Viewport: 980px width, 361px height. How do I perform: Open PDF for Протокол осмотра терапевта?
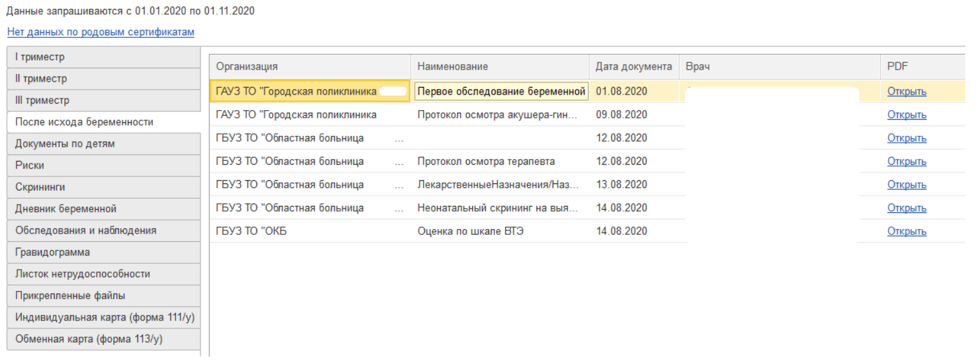click(x=906, y=162)
